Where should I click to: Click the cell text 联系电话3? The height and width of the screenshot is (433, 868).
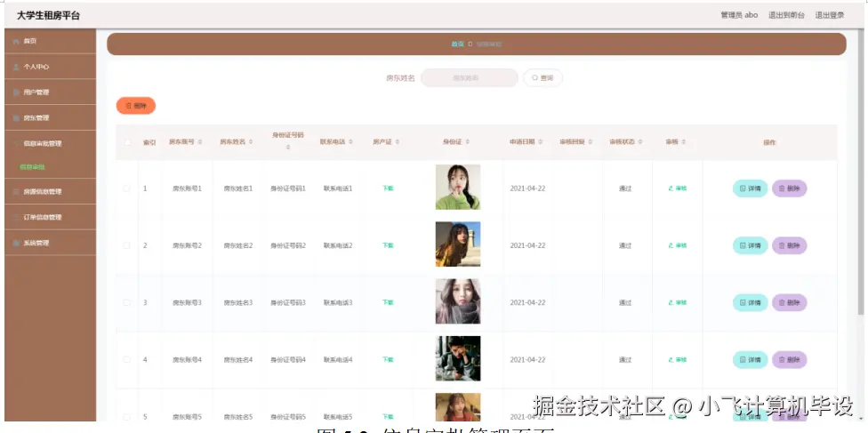[338, 302]
